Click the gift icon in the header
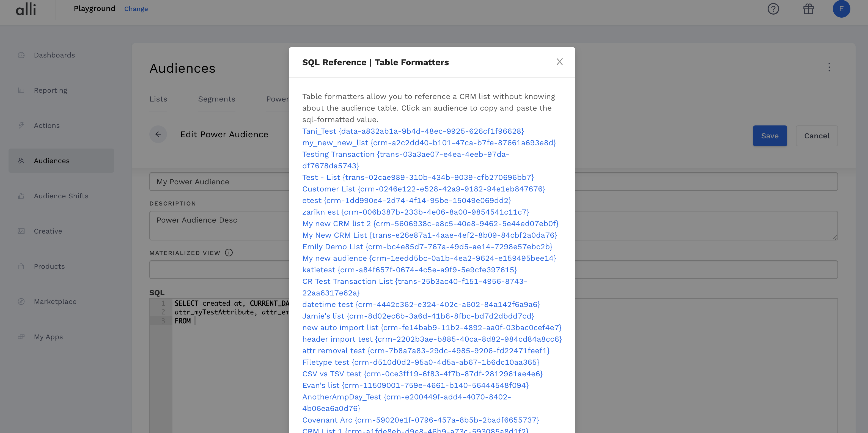 coord(808,9)
